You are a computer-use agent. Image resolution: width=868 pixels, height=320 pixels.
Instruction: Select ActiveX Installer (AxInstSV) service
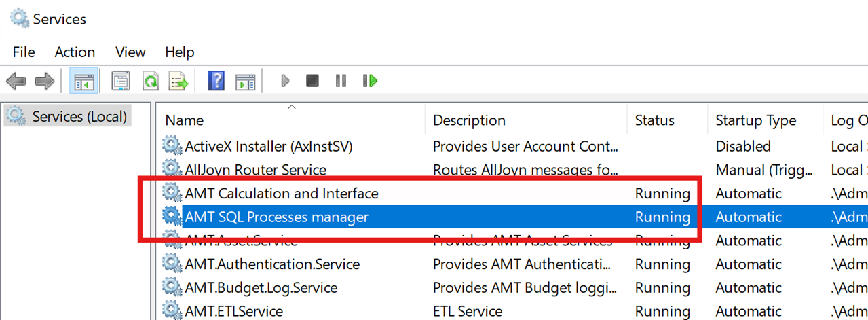tap(269, 146)
